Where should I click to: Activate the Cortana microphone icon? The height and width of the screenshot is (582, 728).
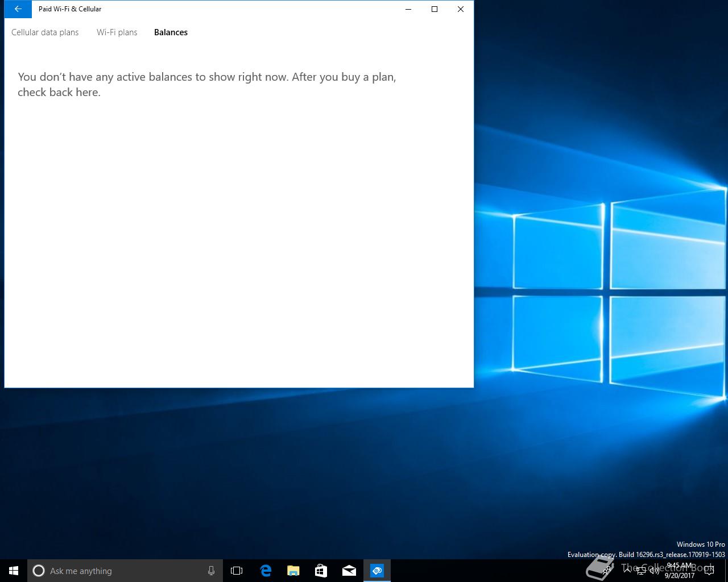click(x=211, y=571)
